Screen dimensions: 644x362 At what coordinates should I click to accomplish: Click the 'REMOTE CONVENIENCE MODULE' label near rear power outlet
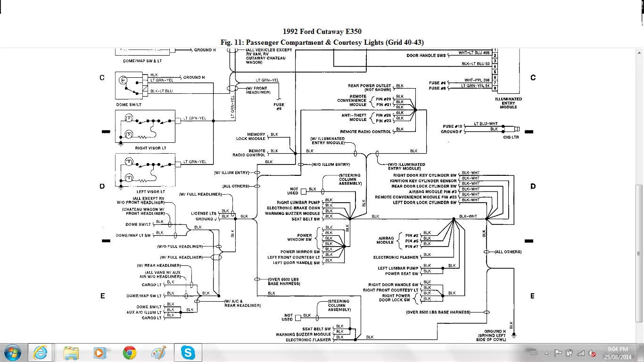pos(351,100)
